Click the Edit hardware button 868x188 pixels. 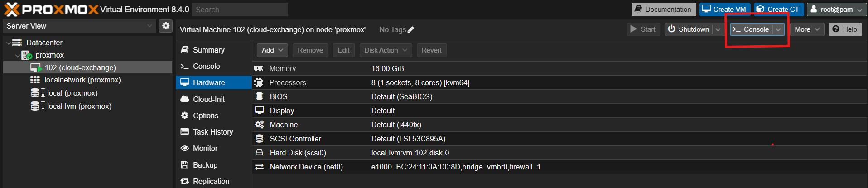click(x=343, y=50)
